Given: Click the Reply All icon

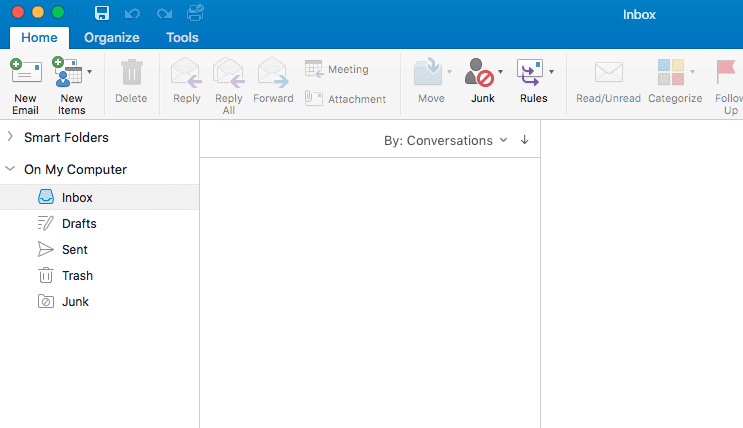Looking at the screenshot, I should [229, 73].
